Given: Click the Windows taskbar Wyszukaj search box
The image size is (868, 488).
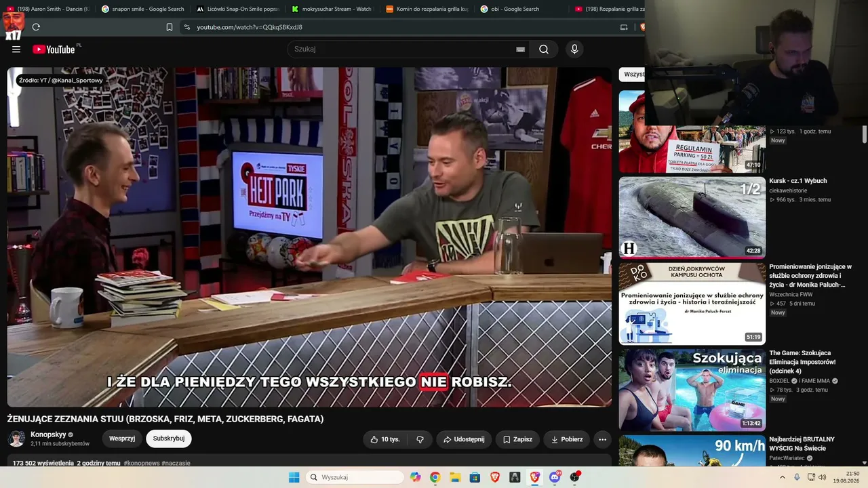Looking at the screenshot, I should [x=355, y=477].
